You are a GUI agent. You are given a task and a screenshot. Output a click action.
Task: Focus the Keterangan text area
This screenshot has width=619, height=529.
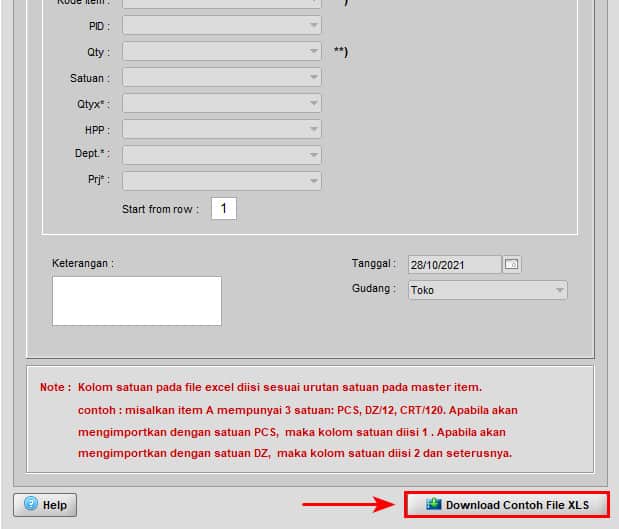(x=137, y=301)
